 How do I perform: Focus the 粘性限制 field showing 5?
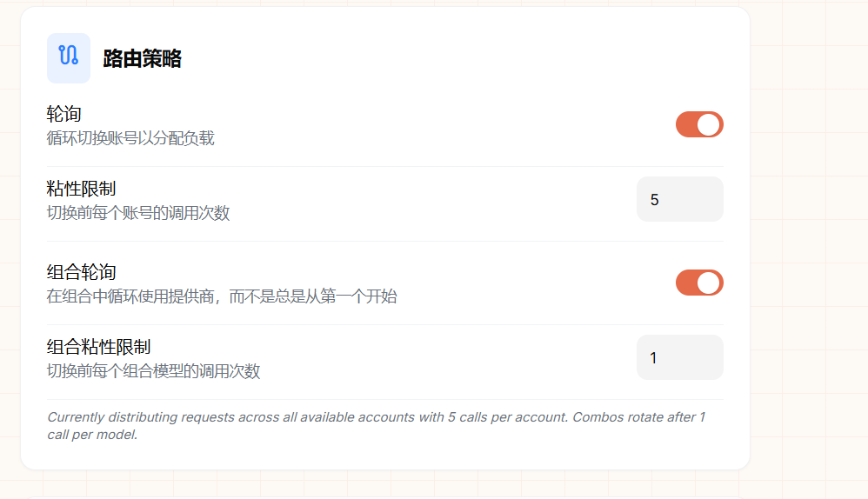point(680,199)
